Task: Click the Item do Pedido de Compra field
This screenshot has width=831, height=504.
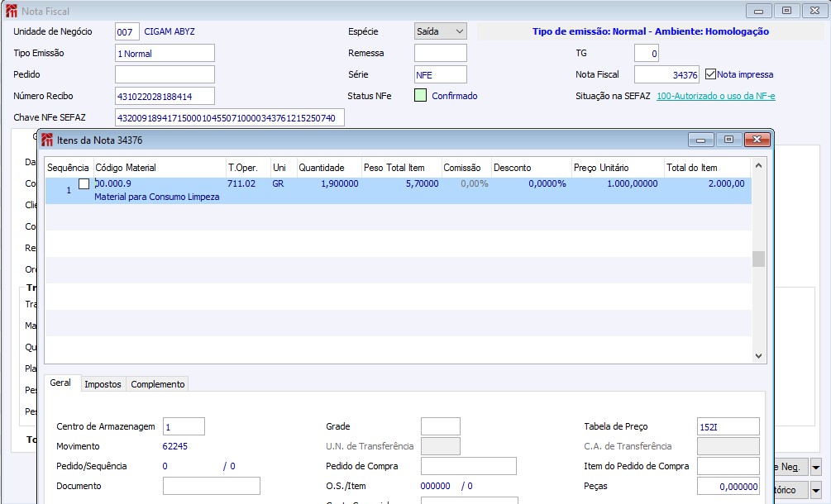Action: tap(728, 467)
